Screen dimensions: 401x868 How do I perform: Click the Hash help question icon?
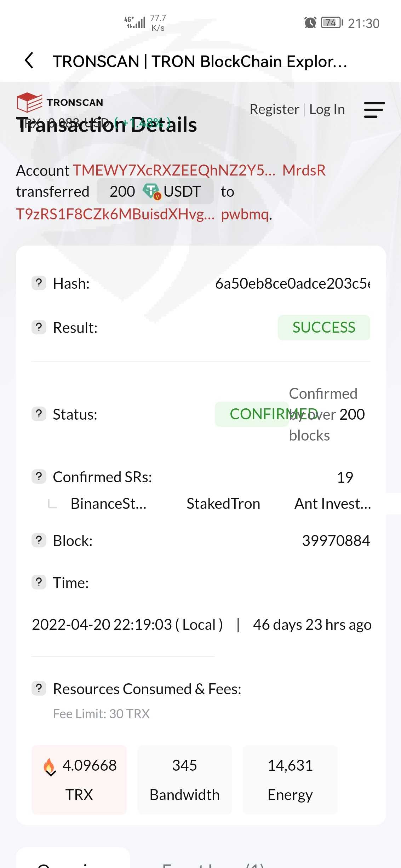coord(39,283)
